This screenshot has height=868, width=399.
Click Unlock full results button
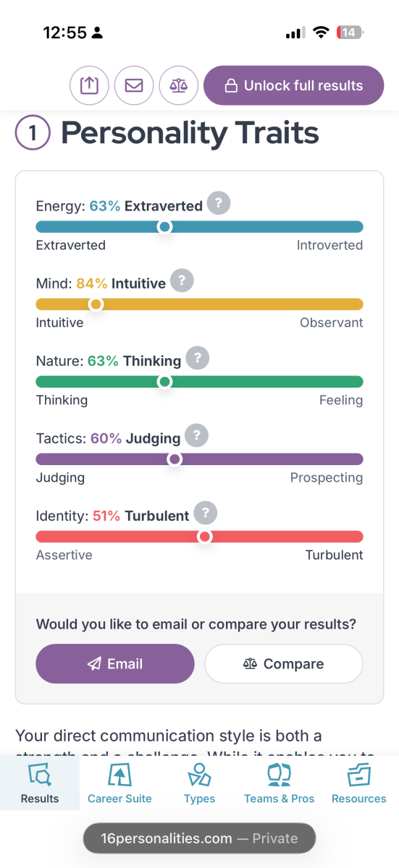point(293,85)
